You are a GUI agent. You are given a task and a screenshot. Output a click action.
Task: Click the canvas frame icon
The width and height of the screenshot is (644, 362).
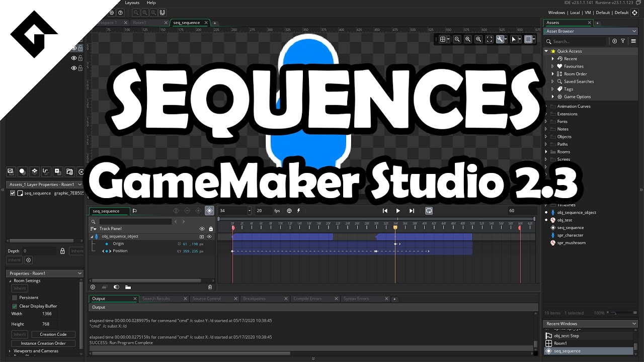tap(529, 39)
